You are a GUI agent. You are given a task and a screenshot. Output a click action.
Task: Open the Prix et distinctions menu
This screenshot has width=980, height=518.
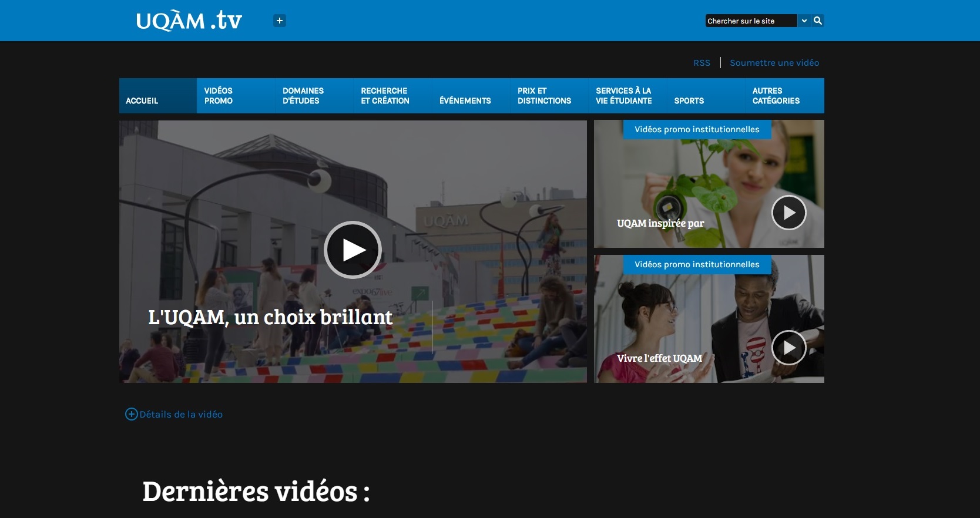549,96
